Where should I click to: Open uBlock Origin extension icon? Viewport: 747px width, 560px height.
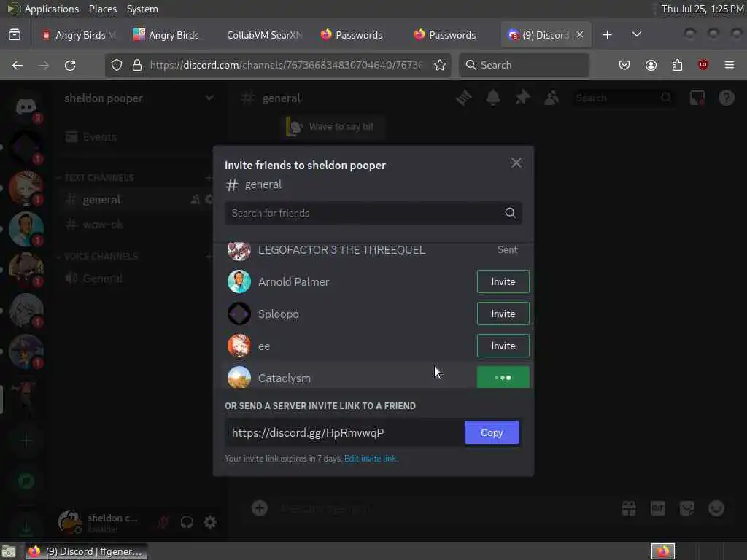(x=703, y=65)
